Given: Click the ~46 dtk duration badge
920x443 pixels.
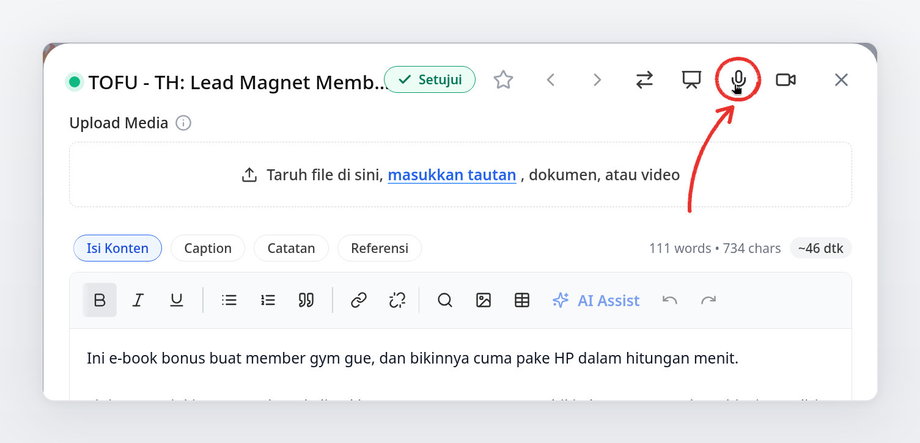Looking at the screenshot, I should tap(821, 248).
